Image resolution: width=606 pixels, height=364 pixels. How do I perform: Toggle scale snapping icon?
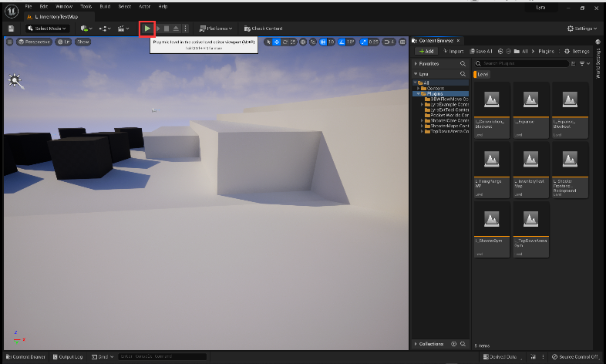(x=363, y=42)
